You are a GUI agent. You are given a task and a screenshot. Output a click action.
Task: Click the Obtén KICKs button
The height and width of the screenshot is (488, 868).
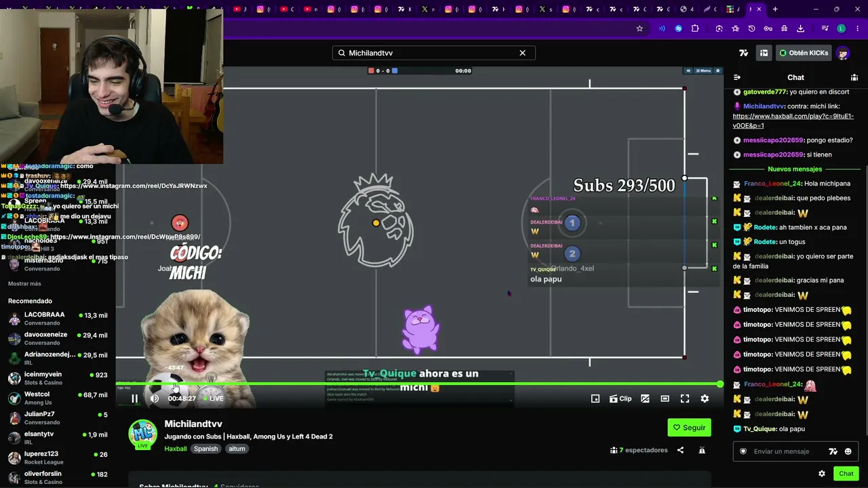[x=803, y=53]
